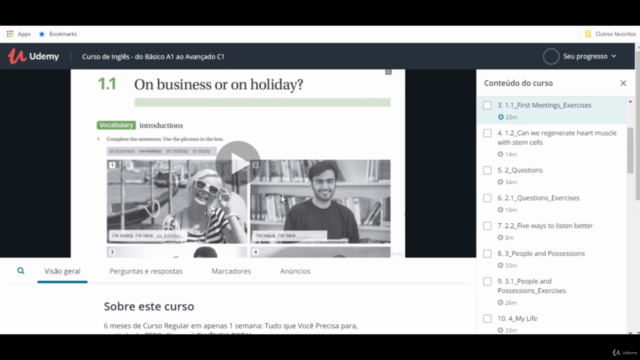This screenshot has width=640, height=360.
Task: Click play icon under 5. 2_Questions
Action: click(500, 182)
